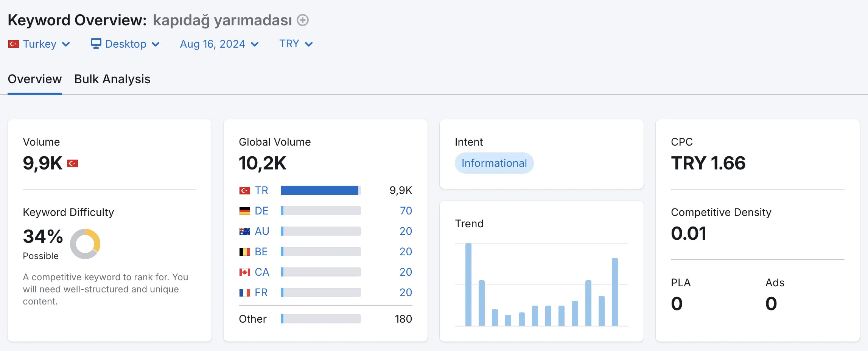Screen dimensions: 868x351
Task: Click the Australia flag in Global Volume
Action: [245, 231]
